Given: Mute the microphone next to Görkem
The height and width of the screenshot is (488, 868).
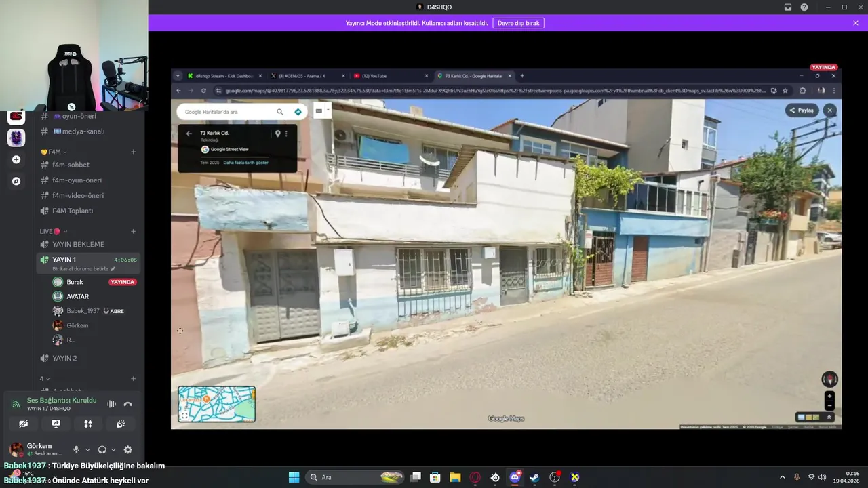Looking at the screenshot, I should pyautogui.click(x=76, y=449).
